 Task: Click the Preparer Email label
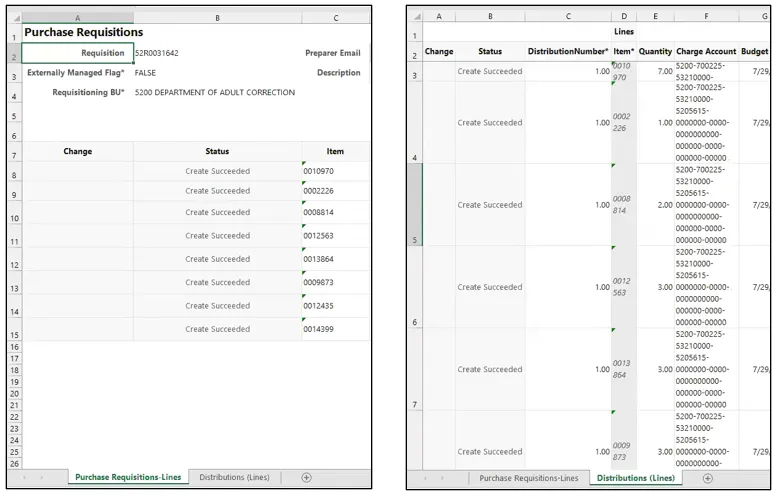[x=333, y=53]
